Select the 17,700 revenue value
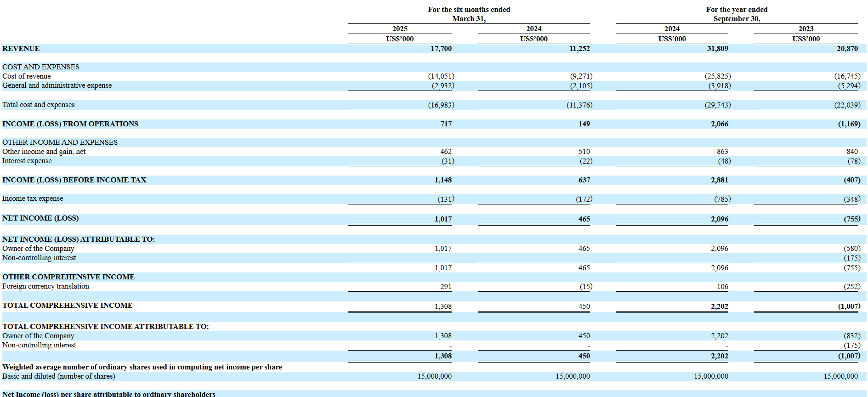 441,49
